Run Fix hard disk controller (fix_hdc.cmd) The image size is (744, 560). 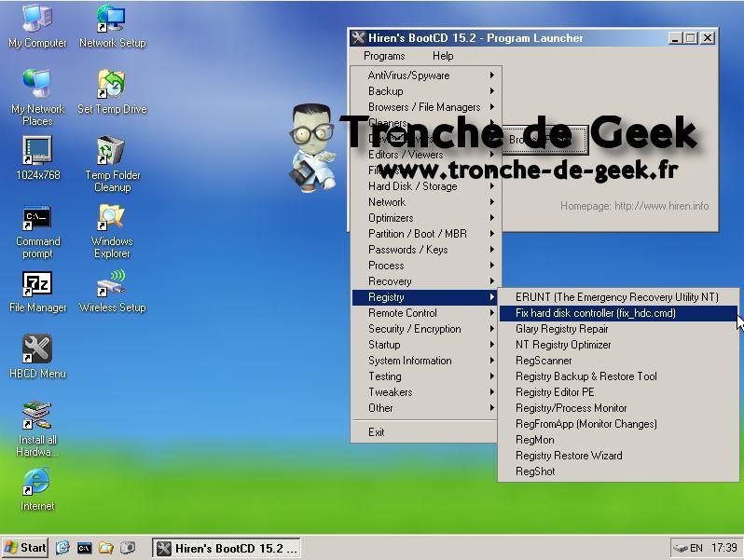point(618,313)
